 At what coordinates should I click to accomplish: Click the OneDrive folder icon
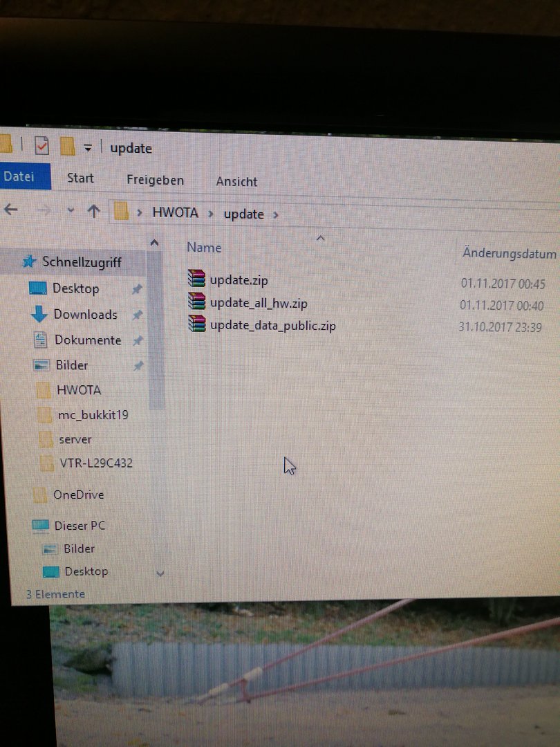point(40,495)
